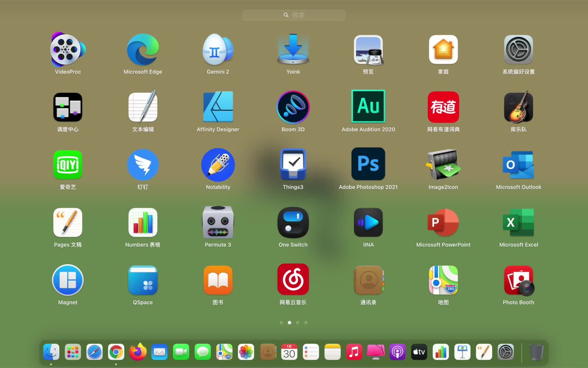Open Photos from the Dock
This screenshot has height=368, width=588.
[246, 352]
